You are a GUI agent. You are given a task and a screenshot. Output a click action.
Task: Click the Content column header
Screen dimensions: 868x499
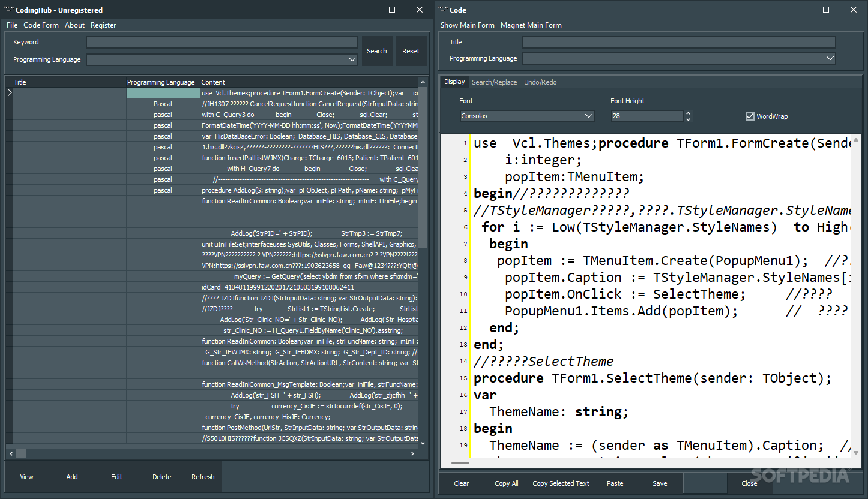(309, 82)
